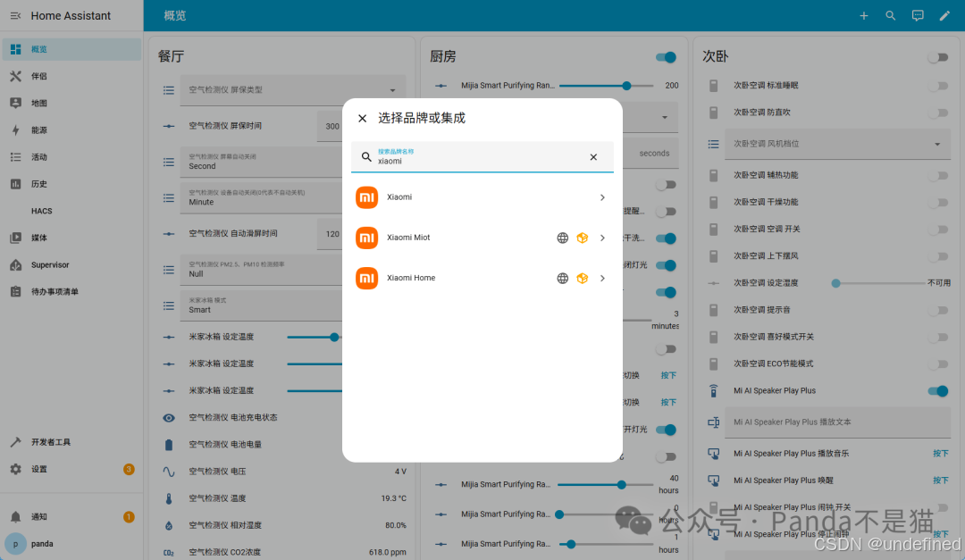Screen dimensions: 965x560
Task: Click the add plus icon in header
Action: tap(863, 15)
